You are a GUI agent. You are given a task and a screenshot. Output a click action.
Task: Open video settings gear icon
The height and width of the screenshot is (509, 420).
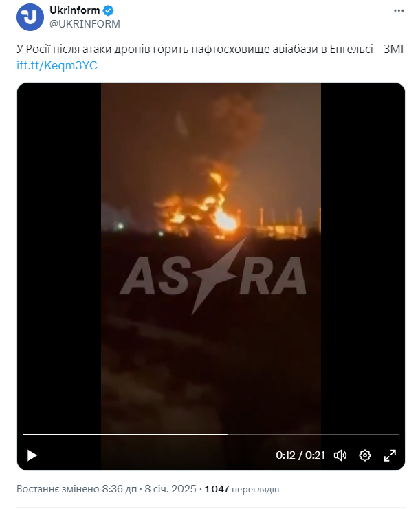365,455
